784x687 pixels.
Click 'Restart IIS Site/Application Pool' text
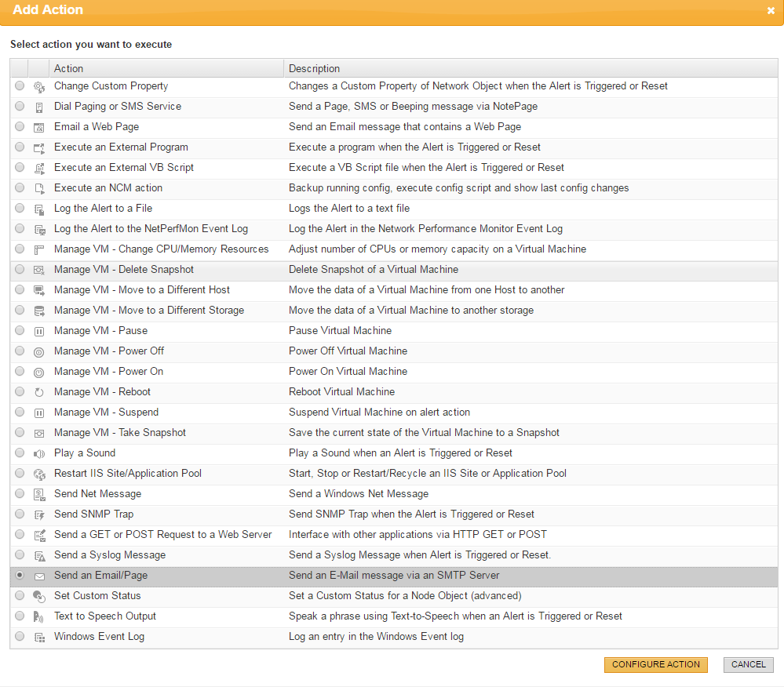point(127,473)
